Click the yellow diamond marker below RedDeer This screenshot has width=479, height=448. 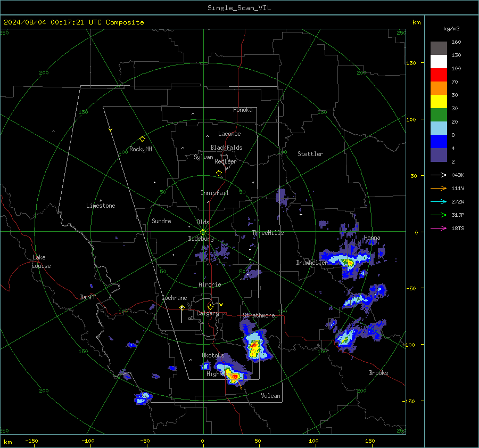coord(219,173)
